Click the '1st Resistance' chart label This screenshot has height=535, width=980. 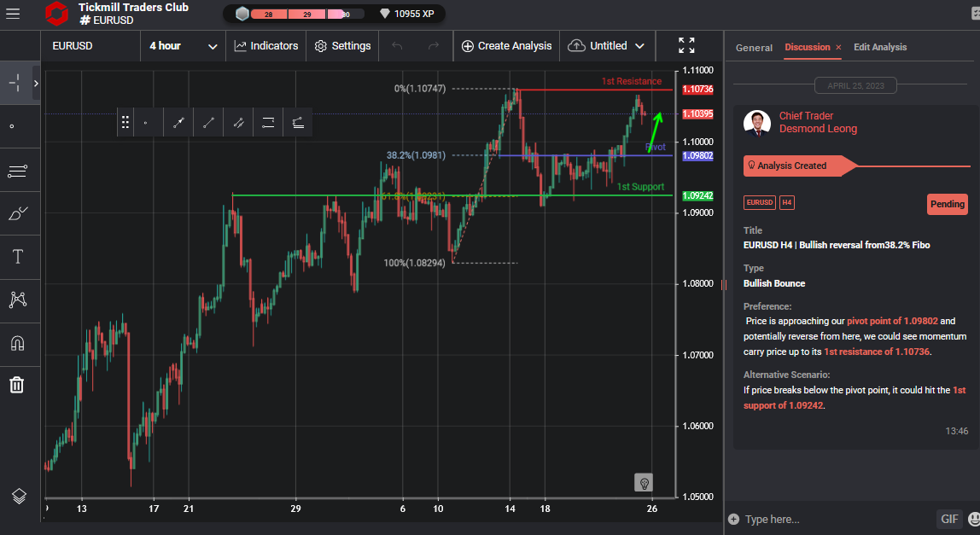pyautogui.click(x=631, y=81)
